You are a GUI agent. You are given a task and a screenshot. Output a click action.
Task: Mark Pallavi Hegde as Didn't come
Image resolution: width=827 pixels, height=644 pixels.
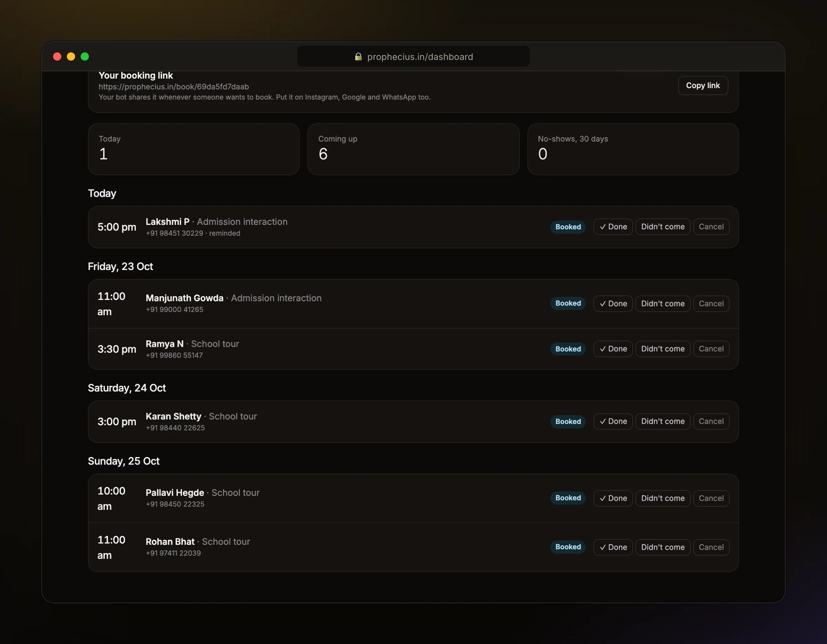pos(663,498)
